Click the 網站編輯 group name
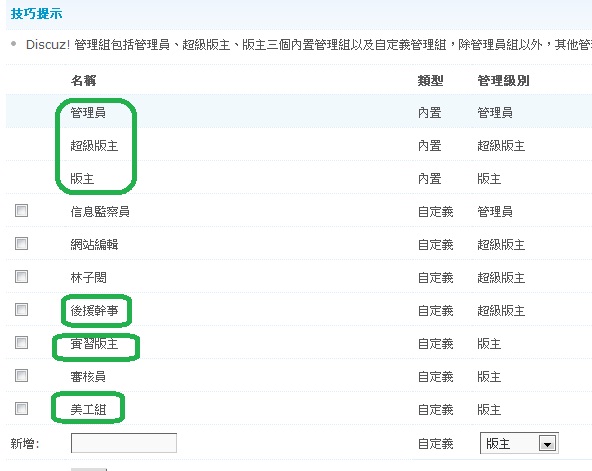This screenshot has height=471, width=592. 94,245
